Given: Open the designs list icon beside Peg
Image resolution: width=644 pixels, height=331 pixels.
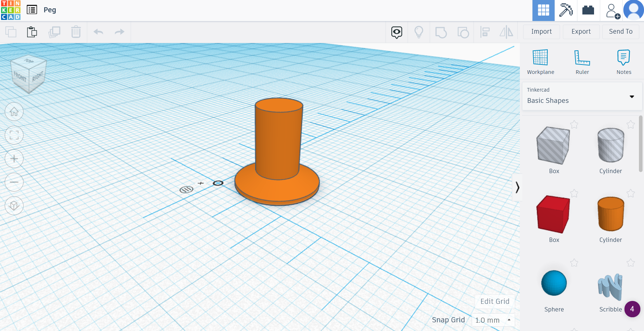Looking at the screenshot, I should pos(32,10).
